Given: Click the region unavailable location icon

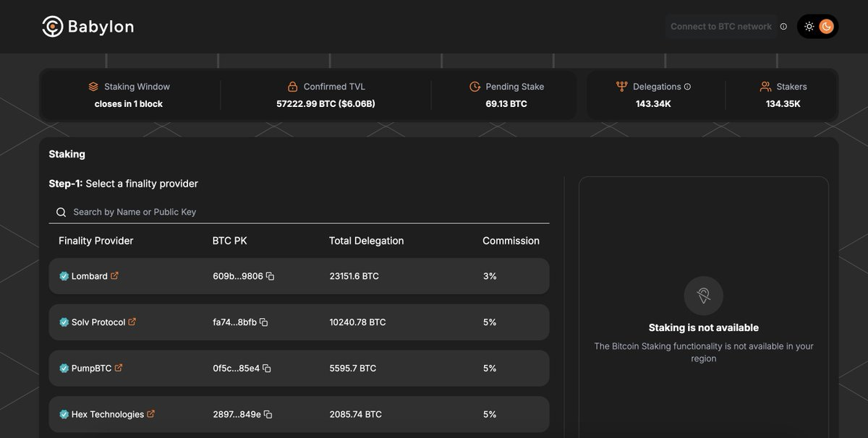Looking at the screenshot, I should pos(703,296).
